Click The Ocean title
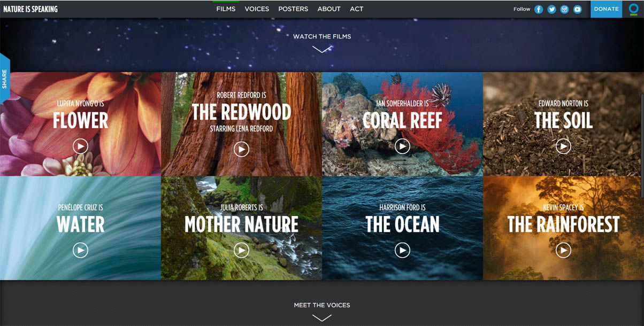Image resolution: width=644 pixels, height=326 pixels. 402,224
